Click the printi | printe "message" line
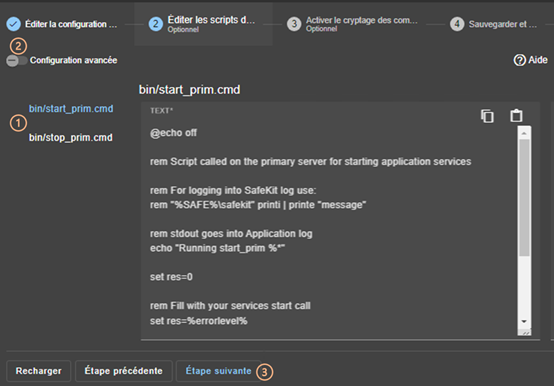The height and width of the screenshot is (386, 554). click(x=258, y=205)
